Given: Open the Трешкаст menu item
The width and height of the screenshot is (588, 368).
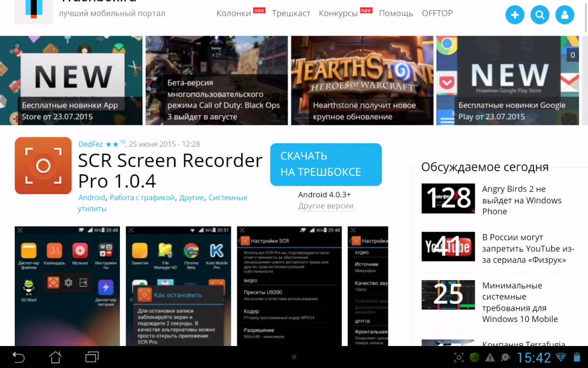Looking at the screenshot, I should 291,13.
